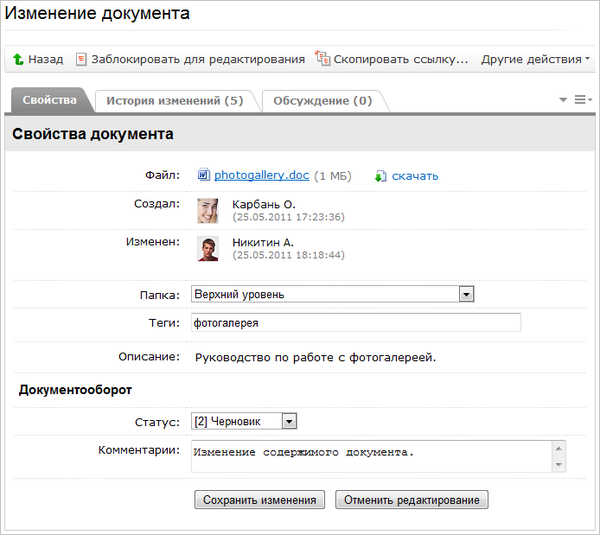
Task: Click Никитин А. avatar photo
Action: point(207,248)
